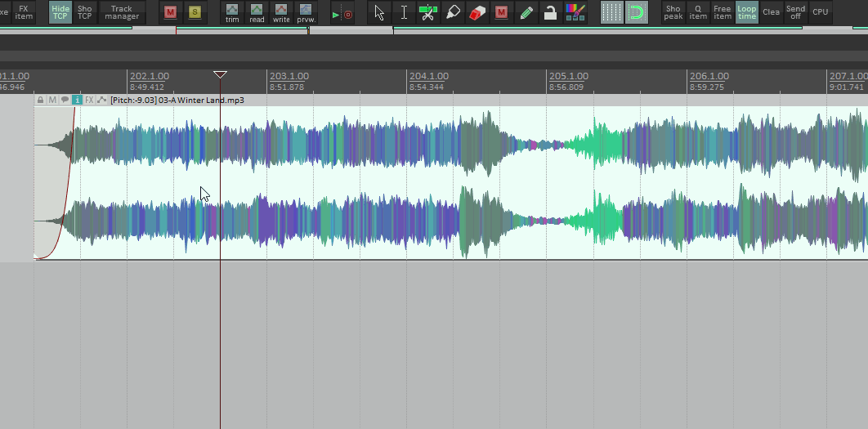The height and width of the screenshot is (429, 868).
Task: Select the red eraser tool
Action: click(477, 12)
